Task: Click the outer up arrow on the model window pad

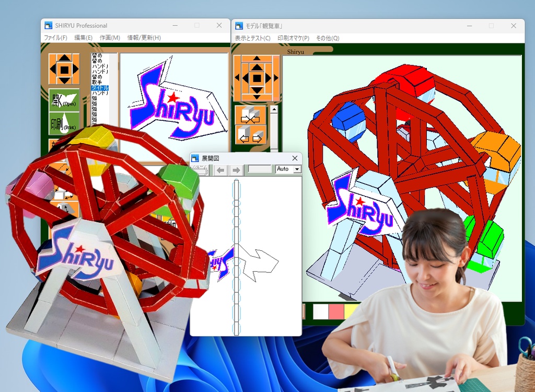Action: (257, 59)
